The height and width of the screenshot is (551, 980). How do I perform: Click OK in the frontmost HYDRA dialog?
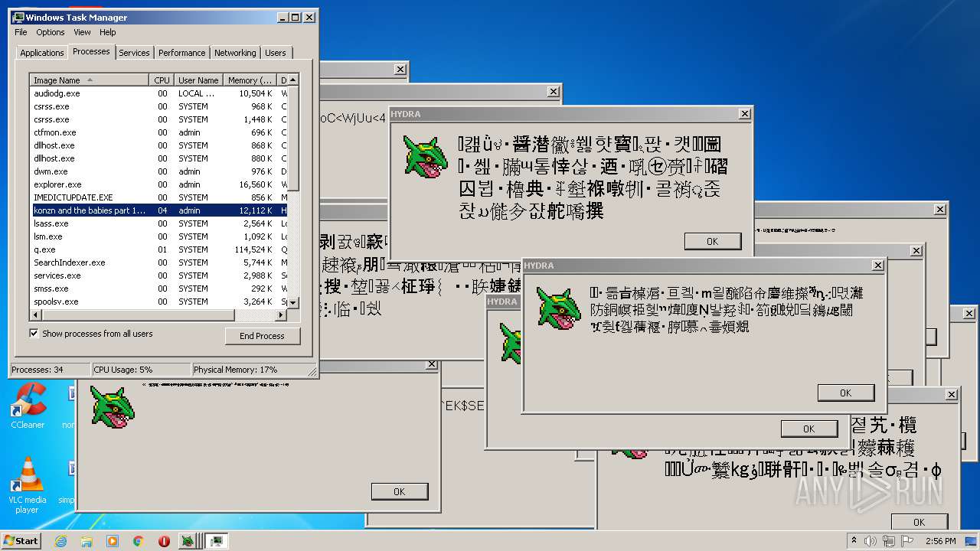point(846,393)
